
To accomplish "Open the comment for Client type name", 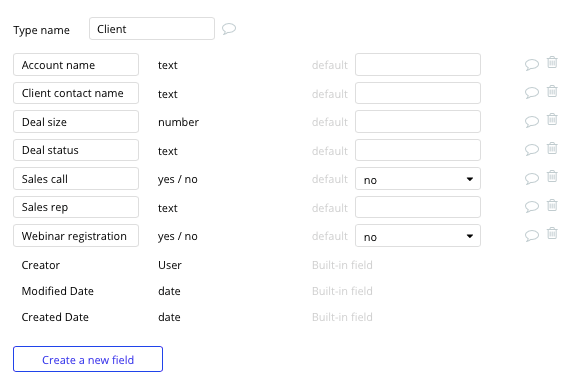I will point(229,28).
